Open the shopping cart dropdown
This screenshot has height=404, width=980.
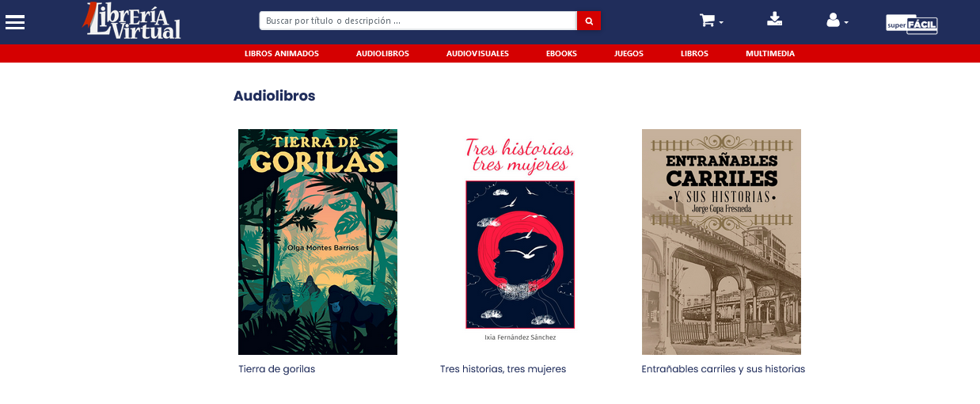(x=711, y=21)
